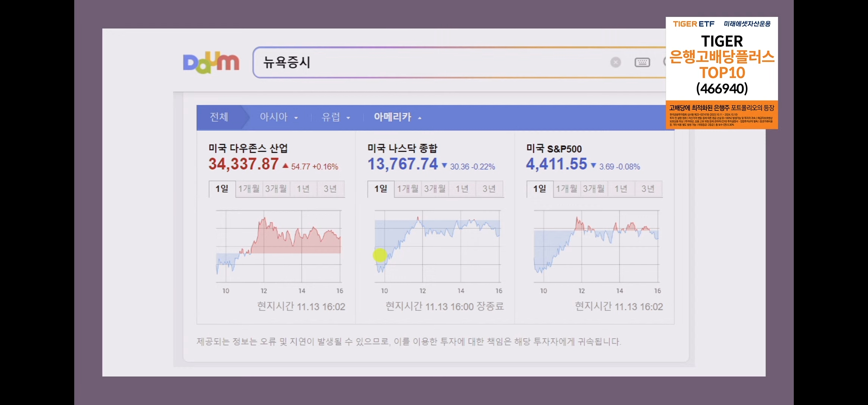This screenshot has width=868, height=405.
Task: Open the on-screen keyboard icon
Action: tap(642, 62)
